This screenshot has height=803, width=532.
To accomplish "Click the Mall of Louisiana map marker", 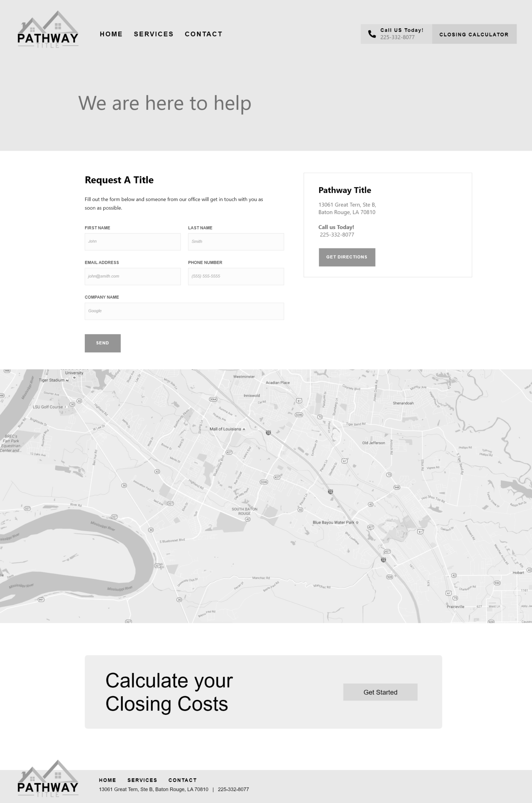I will 244,429.
